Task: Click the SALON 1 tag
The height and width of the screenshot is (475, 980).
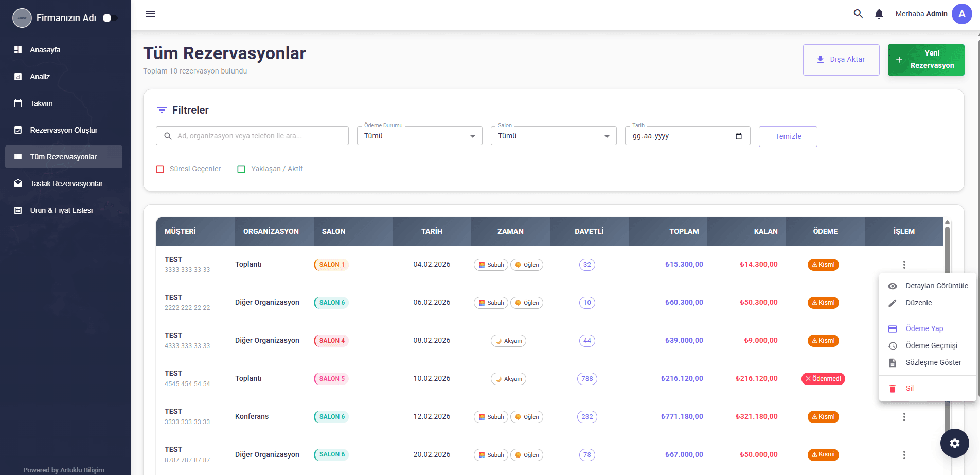Action: 331,265
